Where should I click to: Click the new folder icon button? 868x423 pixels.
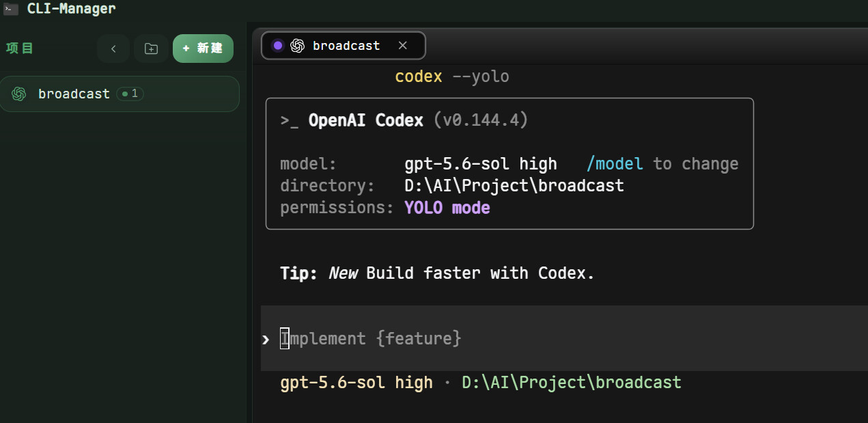pos(151,49)
